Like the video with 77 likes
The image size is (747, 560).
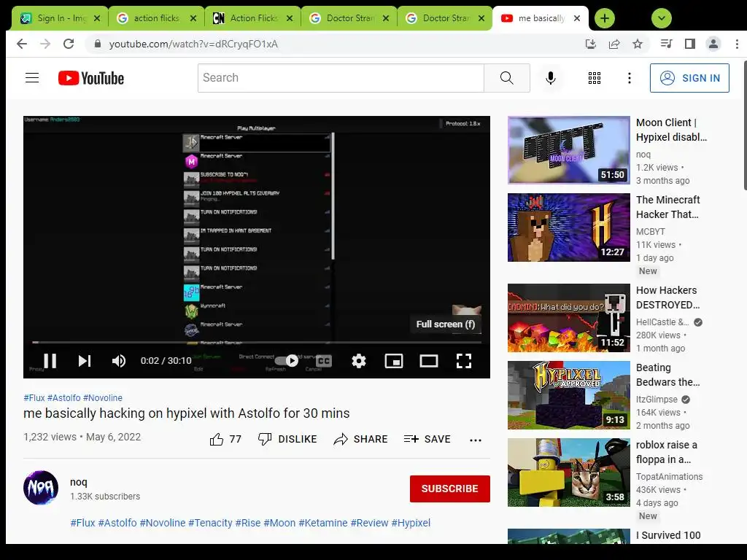225,439
